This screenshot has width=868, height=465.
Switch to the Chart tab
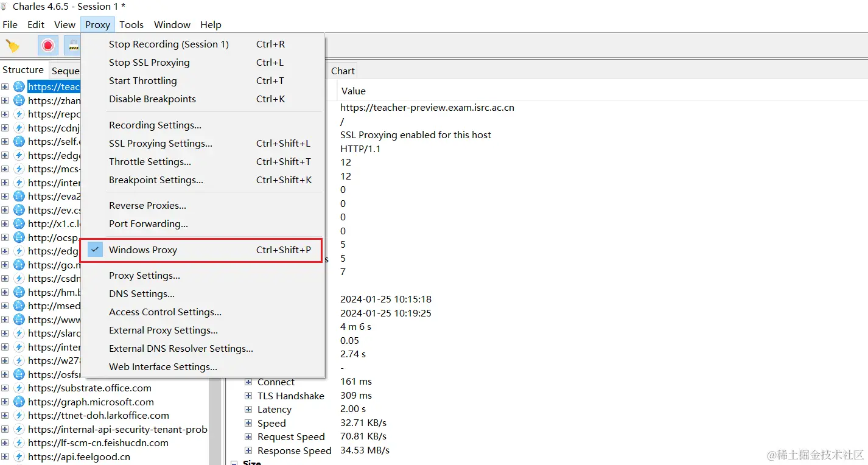343,71
